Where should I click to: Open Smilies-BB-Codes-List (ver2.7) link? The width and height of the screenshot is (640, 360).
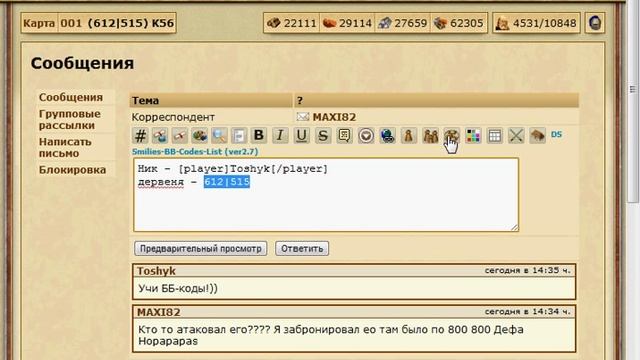pos(195,151)
